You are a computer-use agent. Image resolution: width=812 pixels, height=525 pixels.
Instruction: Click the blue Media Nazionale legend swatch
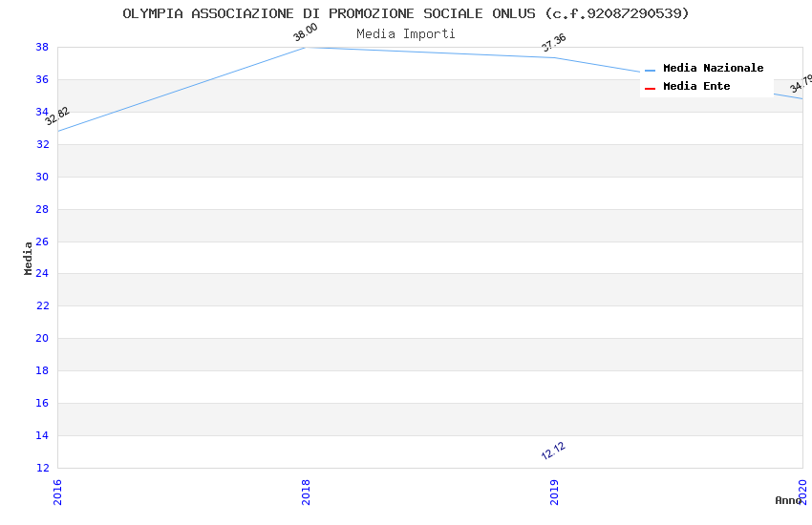tap(650, 71)
